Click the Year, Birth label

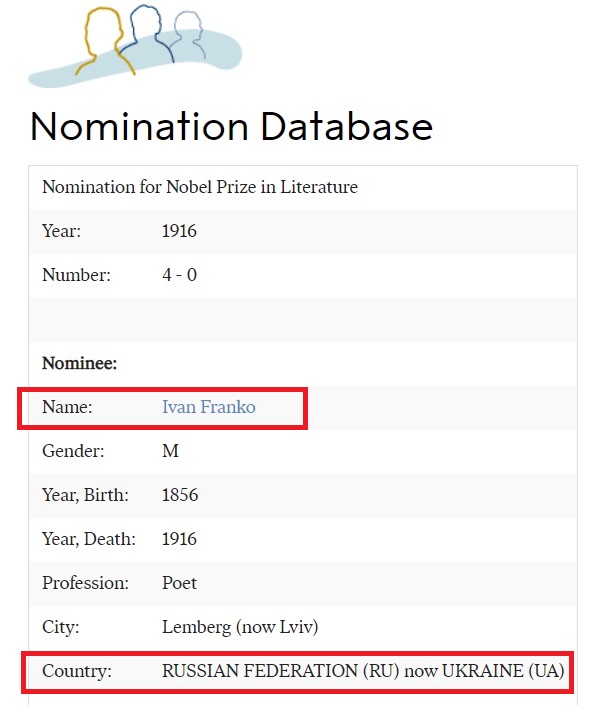(x=87, y=495)
